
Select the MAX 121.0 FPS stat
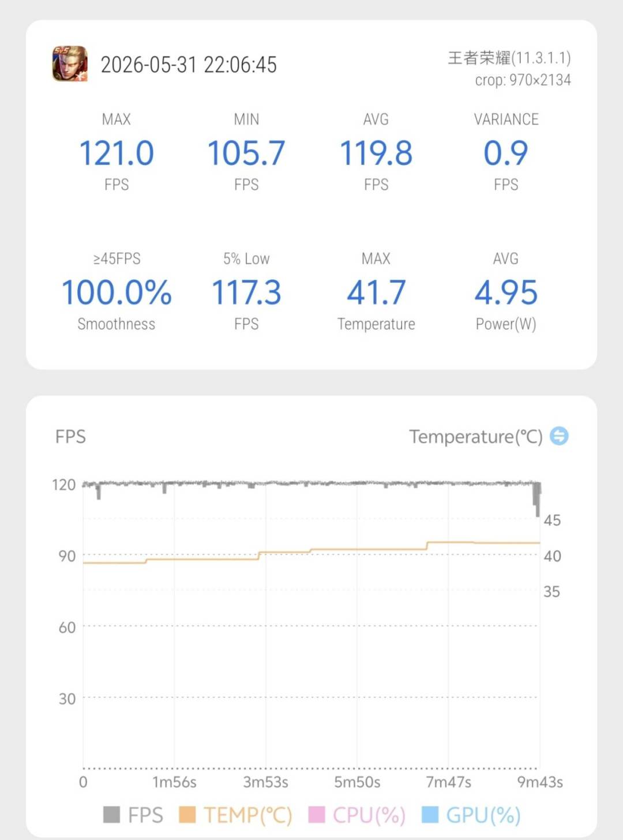click(x=117, y=152)
